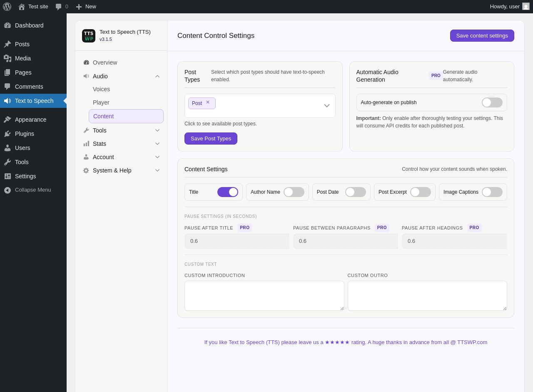Viewport: 533px width, 392px height.
Task: Open the post types dropdown arrow
Action: (327, 106)
